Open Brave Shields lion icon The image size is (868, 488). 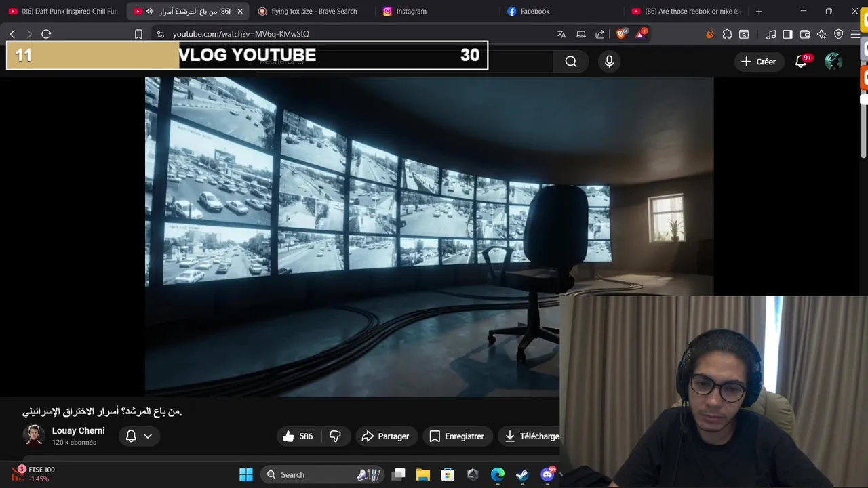(621, 34)
